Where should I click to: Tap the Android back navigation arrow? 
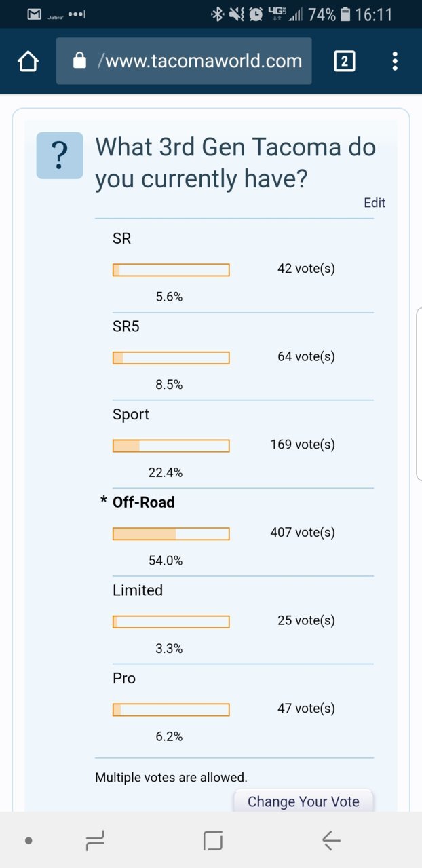pos(331,841)
